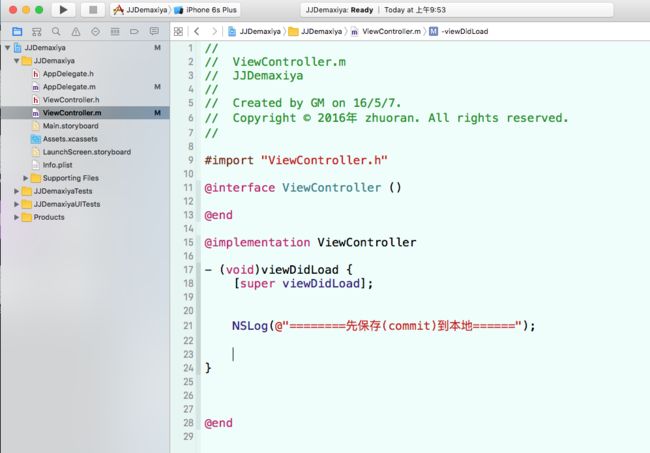Open the related items grid menu
650x453 pixels.
click(x=178, y=31)
